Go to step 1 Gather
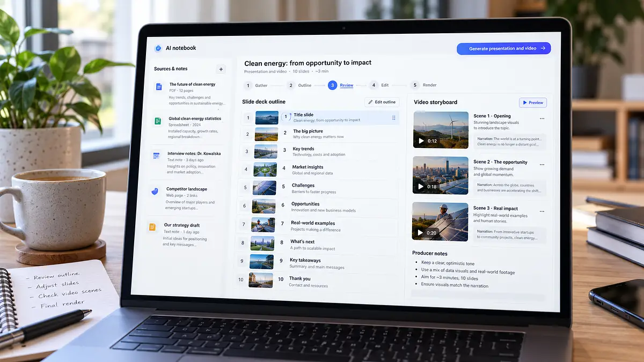This screenshot has width=644, height=362. click(255, 85)
